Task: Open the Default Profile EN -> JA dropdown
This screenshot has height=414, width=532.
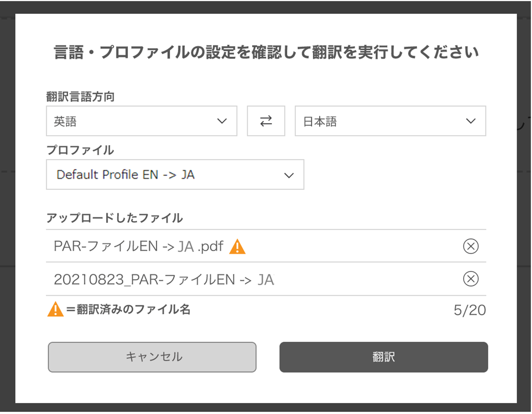Action: (x=175, y=174)
